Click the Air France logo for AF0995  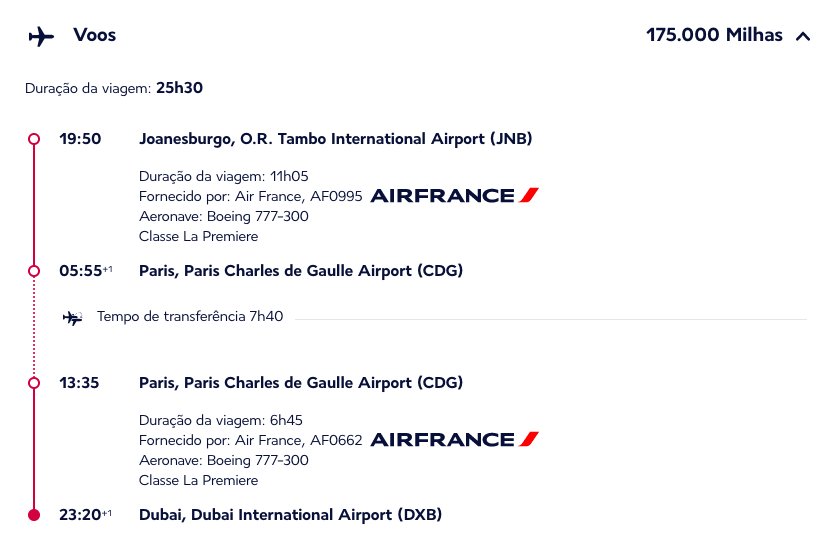click(x=454, y=196)
